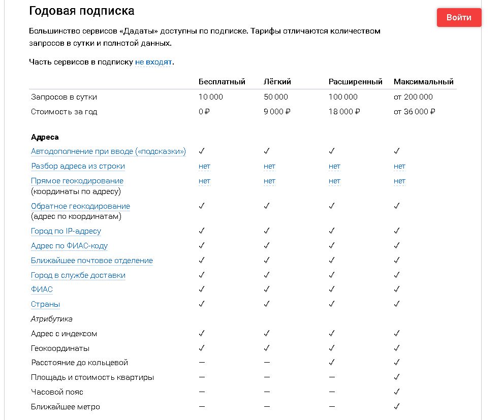Screen dimensions: 504x420
Task: Open the «не входят» link
Action: pyautogui.click(x=153, y=62)
